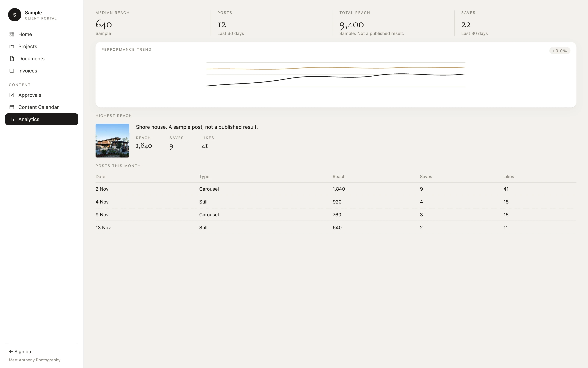This screenshot has height=368, width=588.
Task: Click the Projects folder icon
Action: coord(12,47)
